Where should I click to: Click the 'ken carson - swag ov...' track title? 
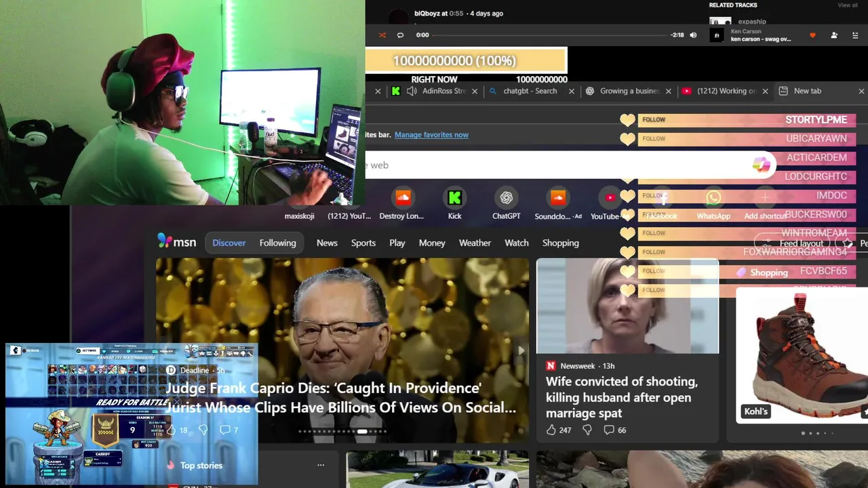click(761, 39)
